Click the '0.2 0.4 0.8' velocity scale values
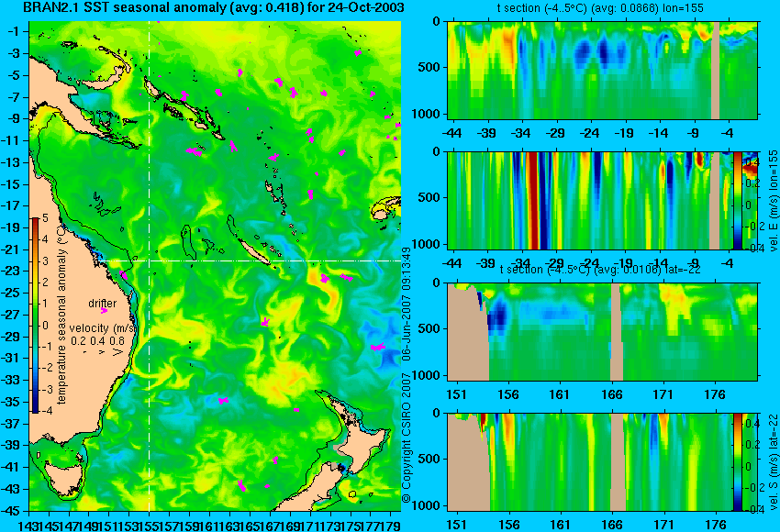The image size is (780, 532). [x=98, y=341]
